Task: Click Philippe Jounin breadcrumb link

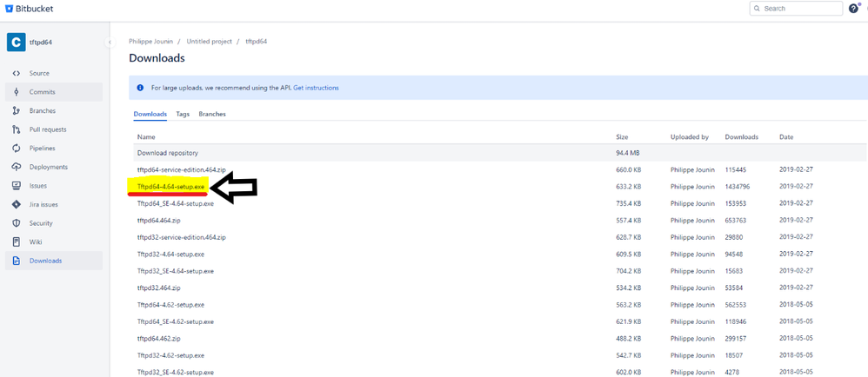Action: pyautogui.click(x=150, y=42)
